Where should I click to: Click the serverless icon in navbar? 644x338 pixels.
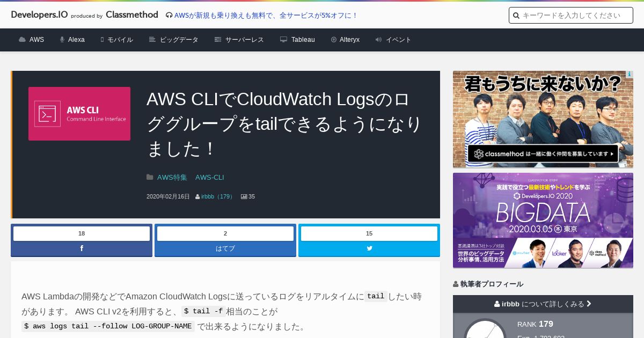218,40
